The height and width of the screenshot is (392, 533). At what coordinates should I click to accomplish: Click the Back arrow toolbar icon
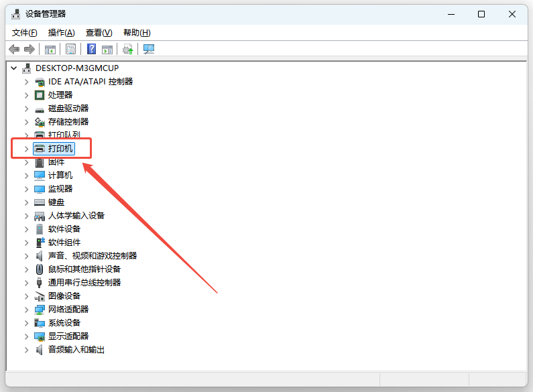click(x=14, y=50)
